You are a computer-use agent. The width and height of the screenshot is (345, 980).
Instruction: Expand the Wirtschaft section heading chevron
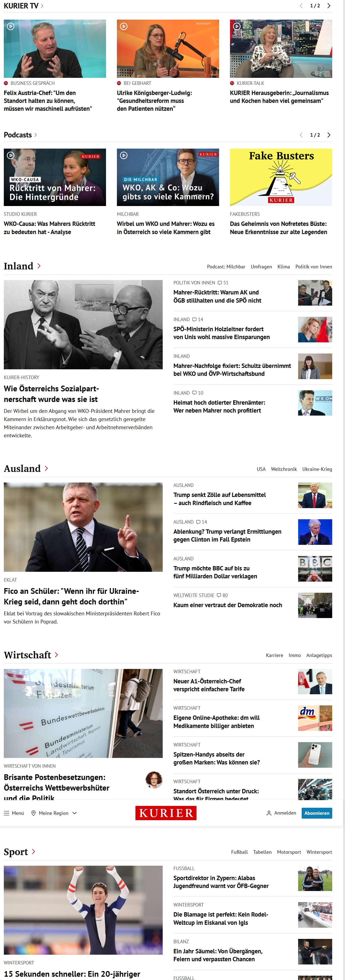pos(56,655)
